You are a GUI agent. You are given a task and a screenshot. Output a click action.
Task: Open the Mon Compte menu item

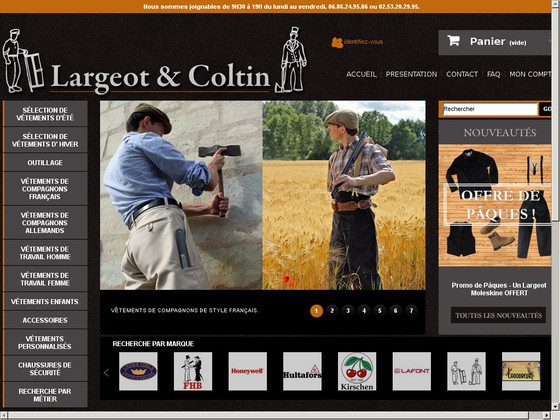[x=530, y=74]
